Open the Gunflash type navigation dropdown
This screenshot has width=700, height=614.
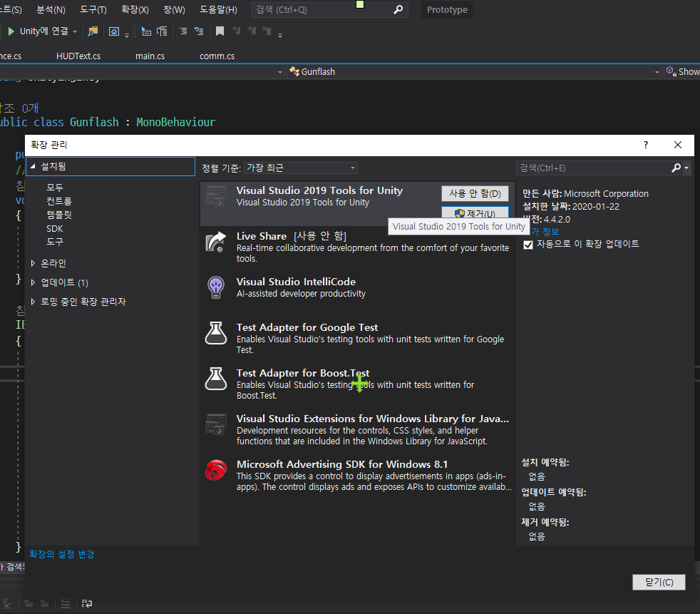click(657, 72)
